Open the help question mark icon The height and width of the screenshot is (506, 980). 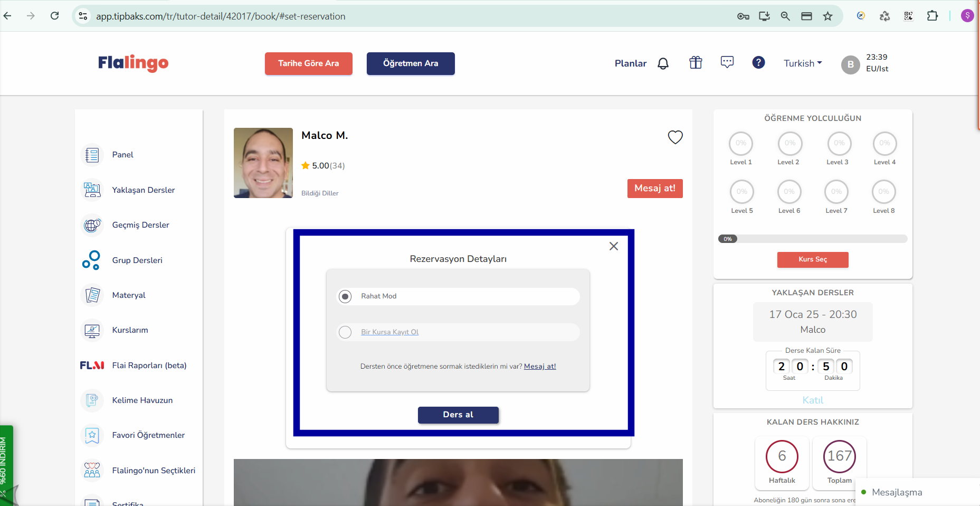pyautogui.click(x=758, y=62)
